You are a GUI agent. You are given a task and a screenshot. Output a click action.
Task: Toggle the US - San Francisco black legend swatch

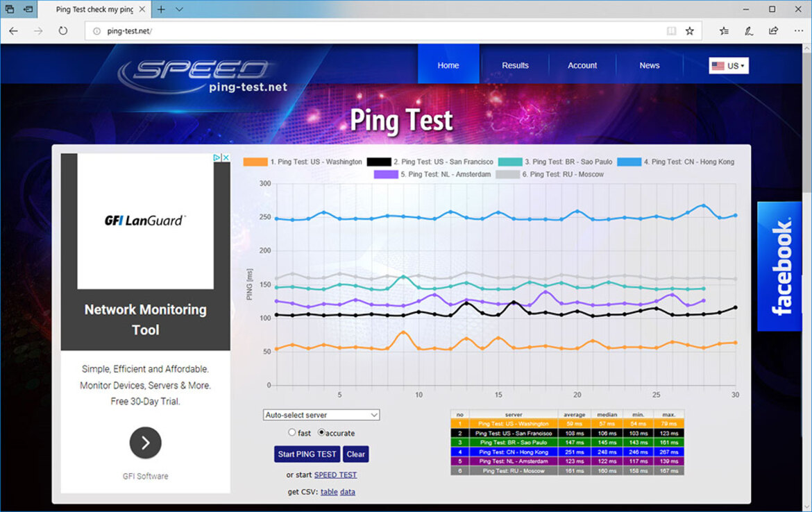tap(379, 162)
